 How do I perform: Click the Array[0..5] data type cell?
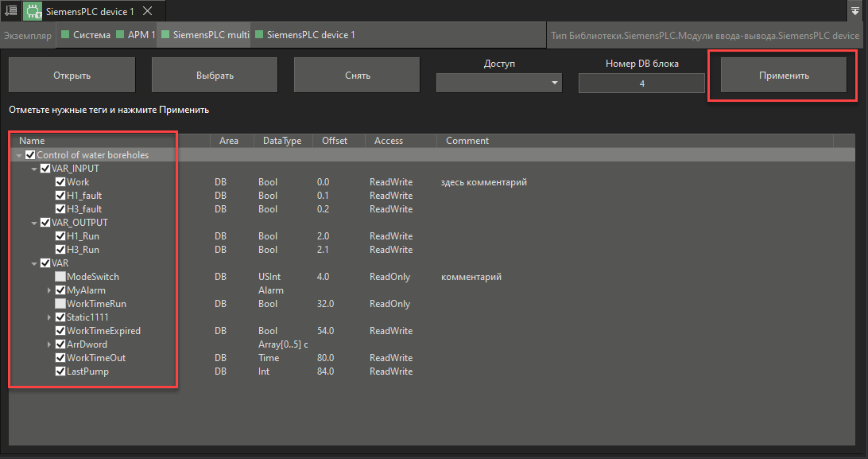(x=283, y=344)
